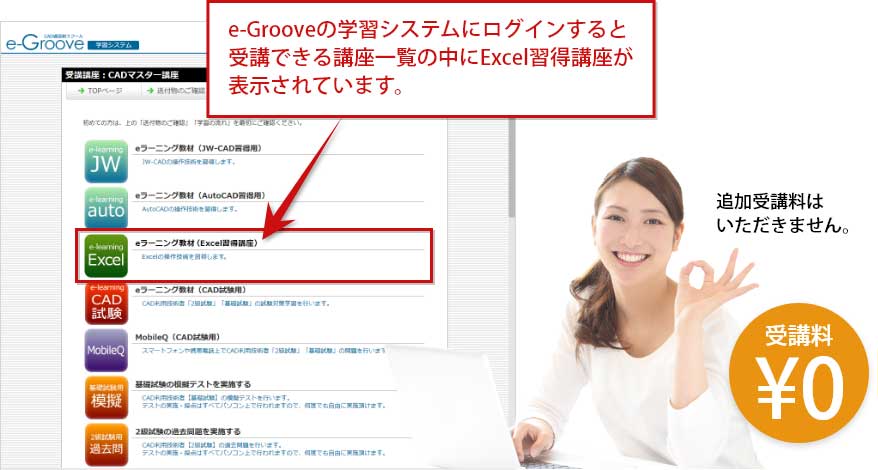Open eラーニング教材（Excel習得講座） link
878x470 pixels.
click(x=196, y=243)
